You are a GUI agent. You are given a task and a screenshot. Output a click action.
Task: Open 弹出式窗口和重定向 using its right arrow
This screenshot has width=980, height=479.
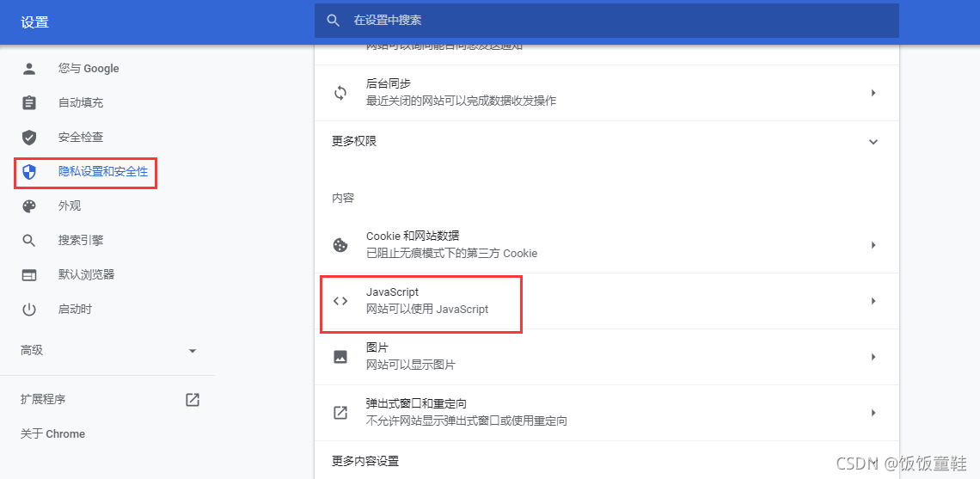click(x=873, y=413)
